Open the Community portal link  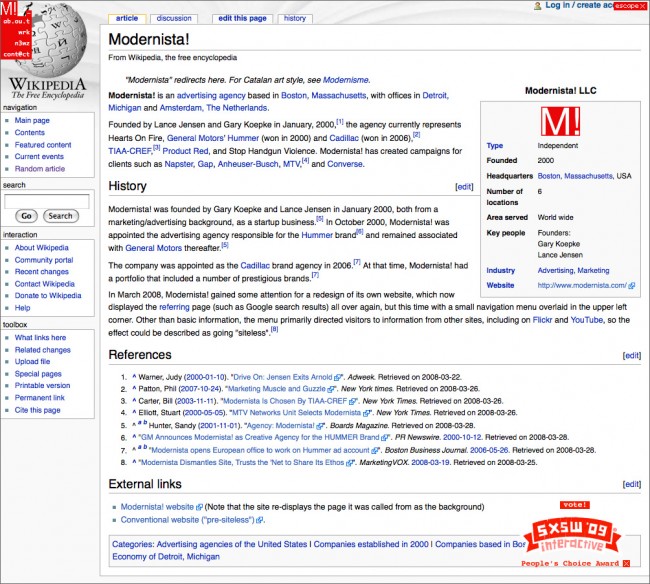click(44, 260)
